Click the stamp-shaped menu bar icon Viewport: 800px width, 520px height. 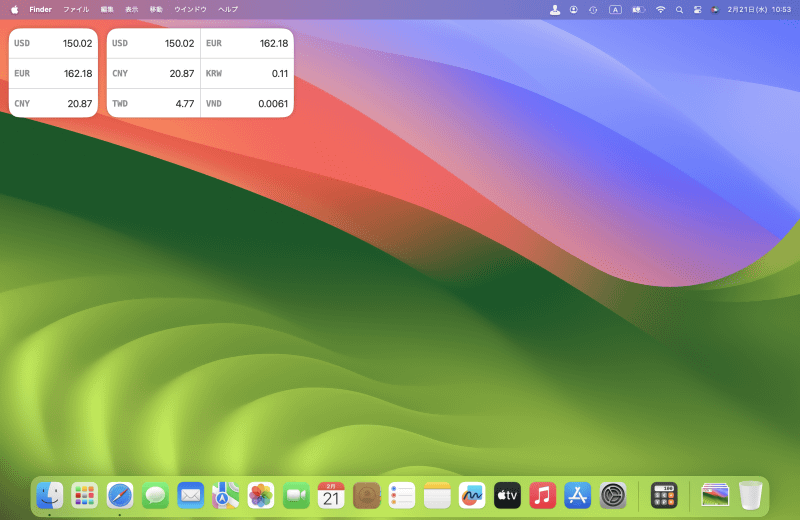pyautogui.click(x=555, y=10)
